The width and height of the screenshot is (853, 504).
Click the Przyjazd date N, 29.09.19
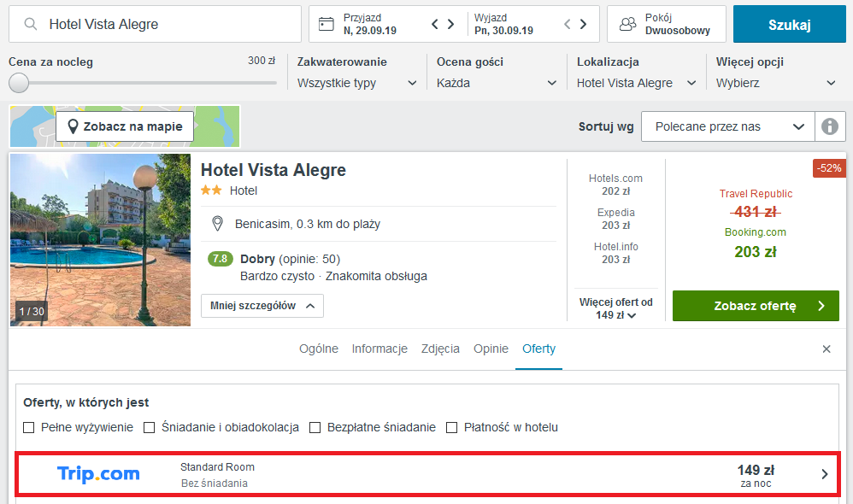click(370, 31)
